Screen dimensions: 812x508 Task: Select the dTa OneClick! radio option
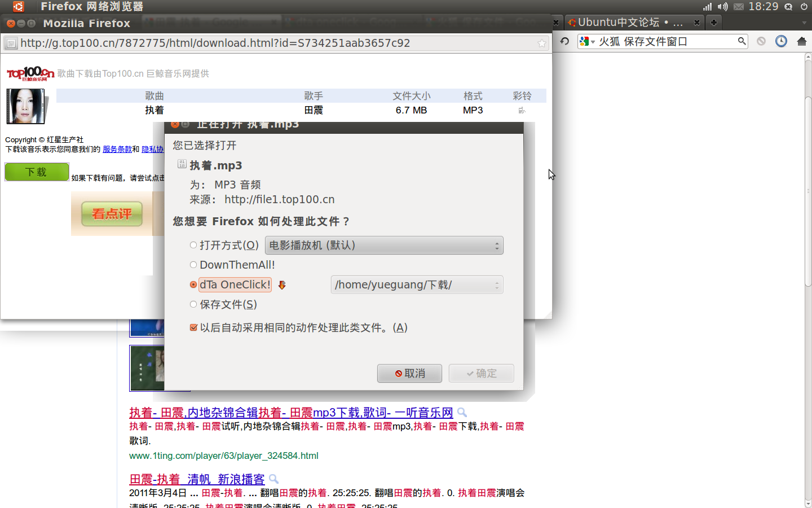[x=193, y=285]
